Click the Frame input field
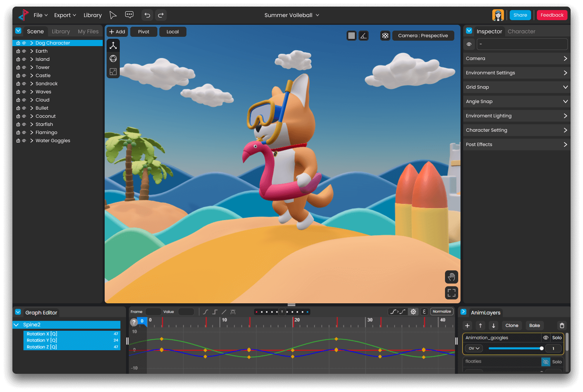The height and width of the screenshot is (392, 583). (x=153, y=312)
